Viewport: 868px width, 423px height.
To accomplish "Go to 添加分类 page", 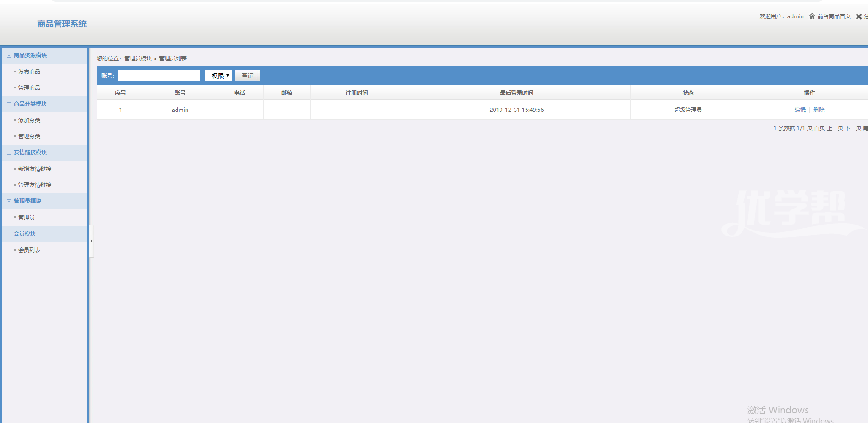I will click(29, 121).
